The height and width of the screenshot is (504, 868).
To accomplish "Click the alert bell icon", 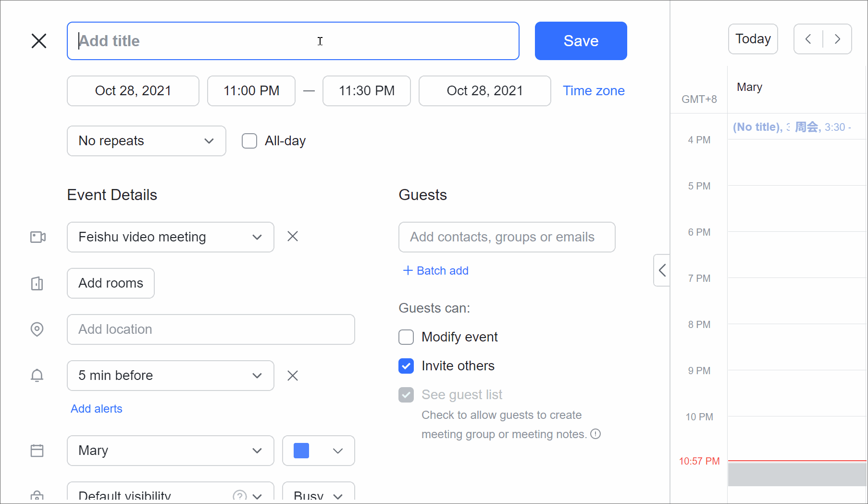I will click(37, 376).
